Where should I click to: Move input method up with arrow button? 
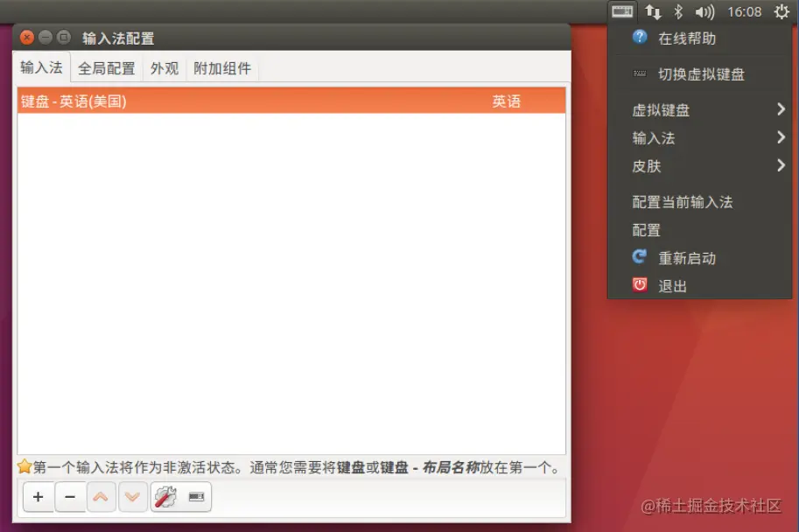101,496
